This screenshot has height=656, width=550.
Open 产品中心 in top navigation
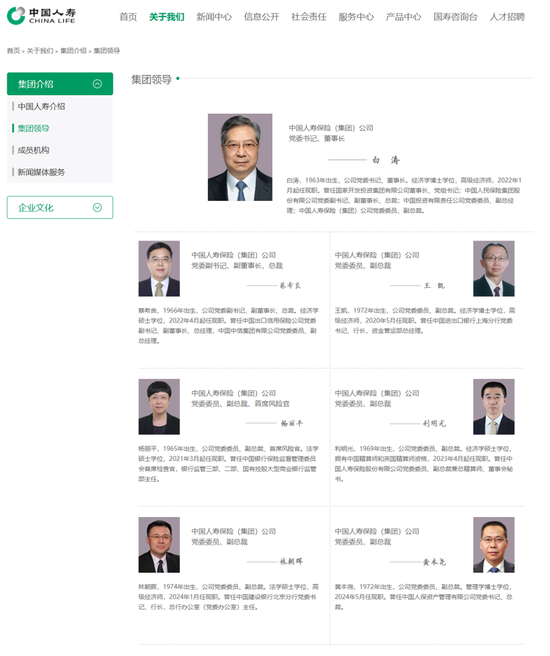[403, 17]
